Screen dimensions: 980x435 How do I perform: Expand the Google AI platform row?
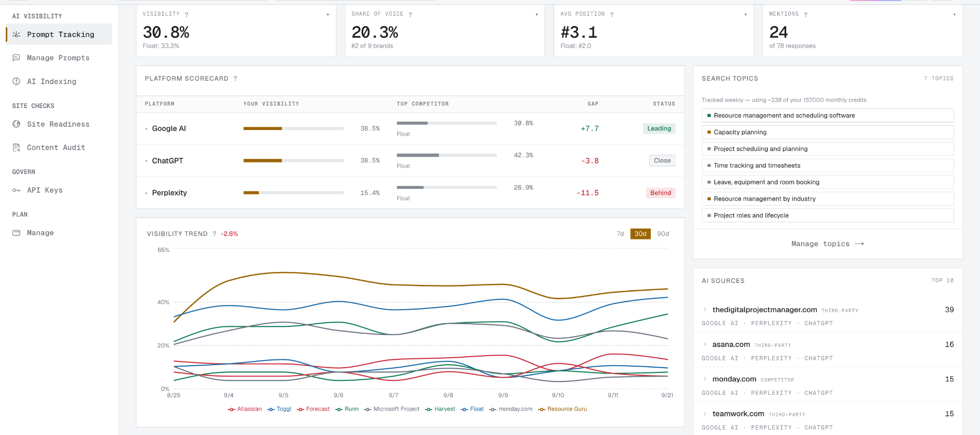[146, 129]
